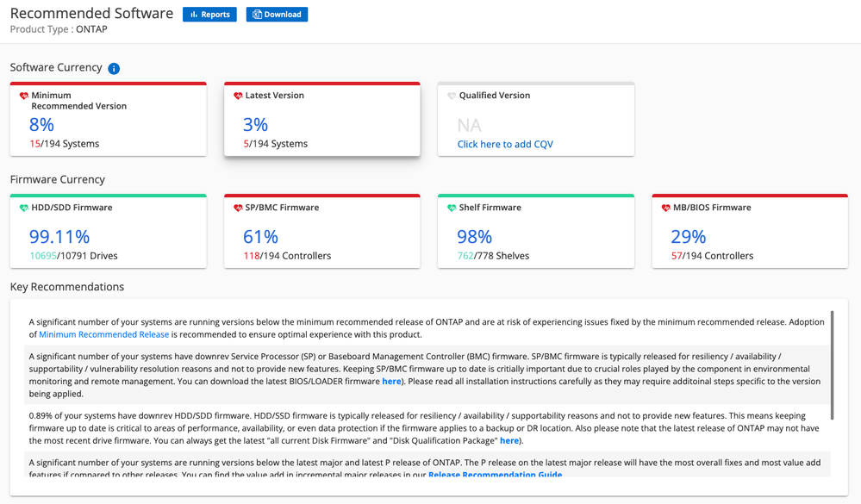Select the 3% Latest Version percentage
The height and width of the screenshot is (504, 861).
[x=256, y=125]
